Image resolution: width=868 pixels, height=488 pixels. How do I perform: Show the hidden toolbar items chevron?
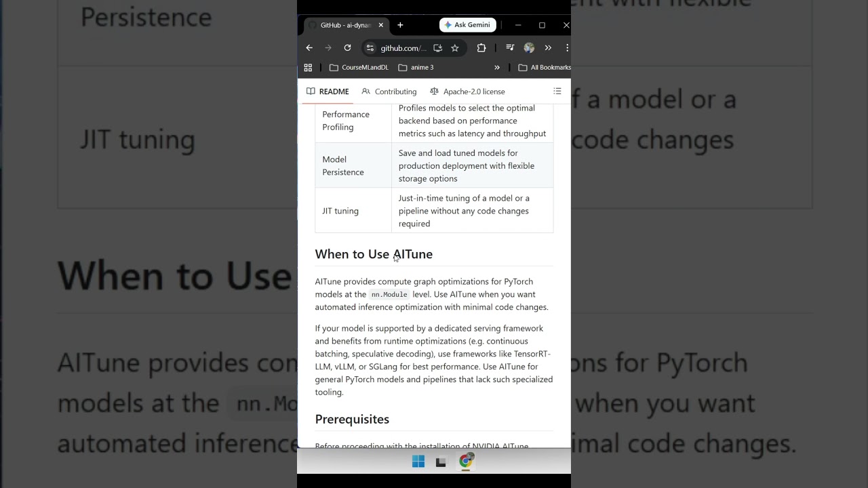[548, 48]
